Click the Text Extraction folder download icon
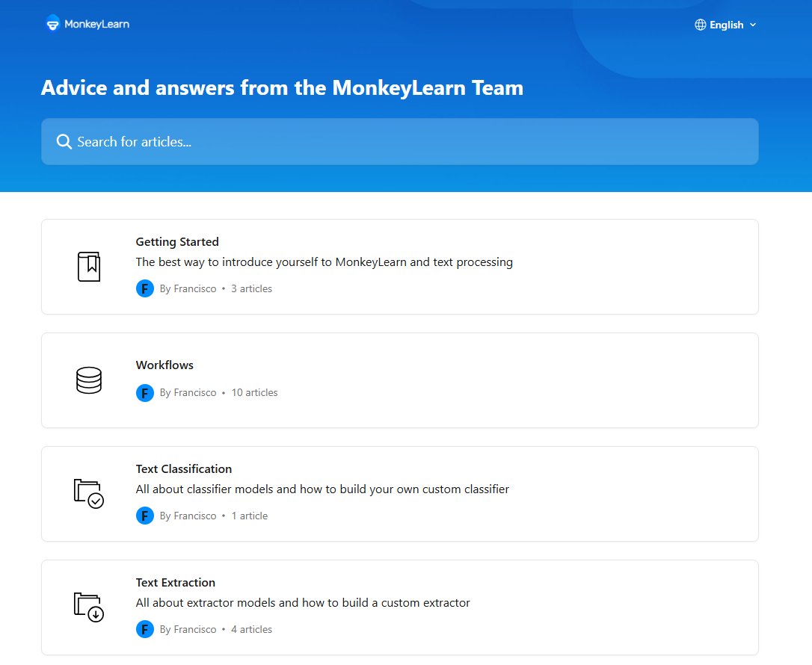The width and height of the screenshot is (812, 665). [x=88, y=607]
